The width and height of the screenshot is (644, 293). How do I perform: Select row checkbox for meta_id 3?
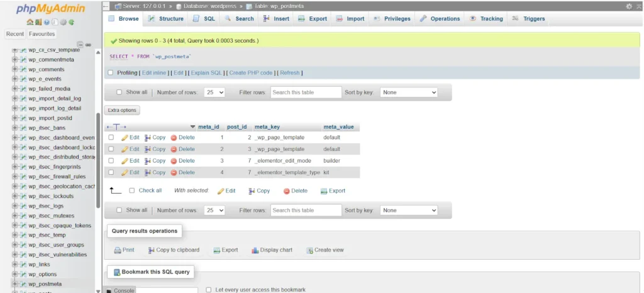[x=111, y=161]
